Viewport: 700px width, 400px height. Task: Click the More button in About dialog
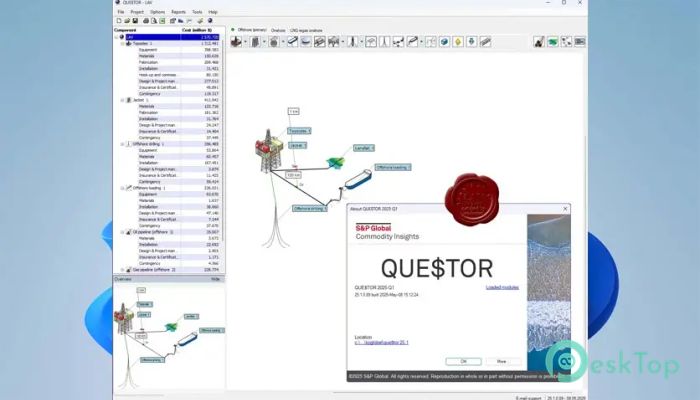(501, 361)
